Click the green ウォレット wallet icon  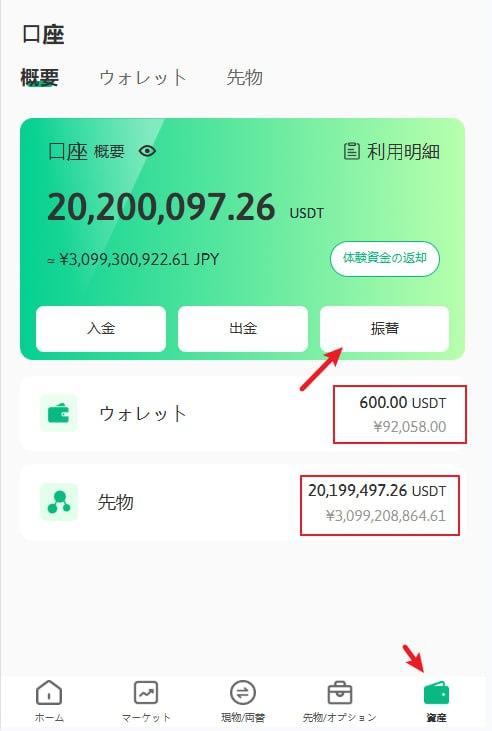59,413
